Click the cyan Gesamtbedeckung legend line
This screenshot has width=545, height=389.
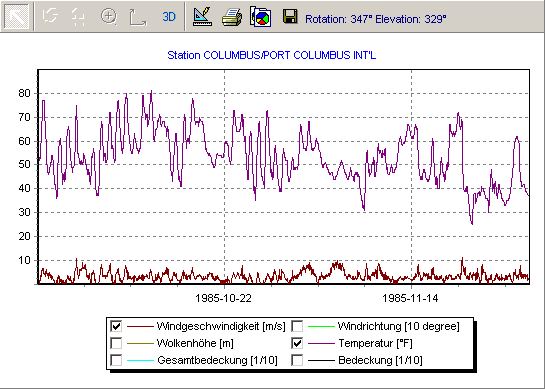[140, 360]
